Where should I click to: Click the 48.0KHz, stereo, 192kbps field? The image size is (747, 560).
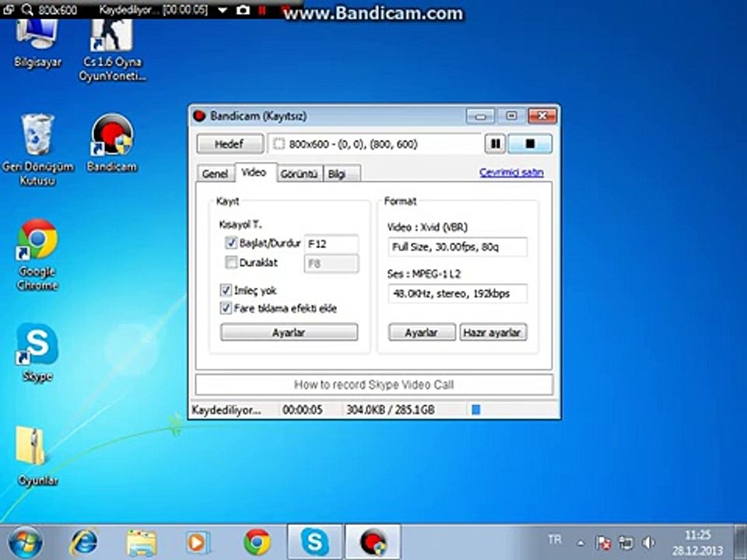point(458,293)
